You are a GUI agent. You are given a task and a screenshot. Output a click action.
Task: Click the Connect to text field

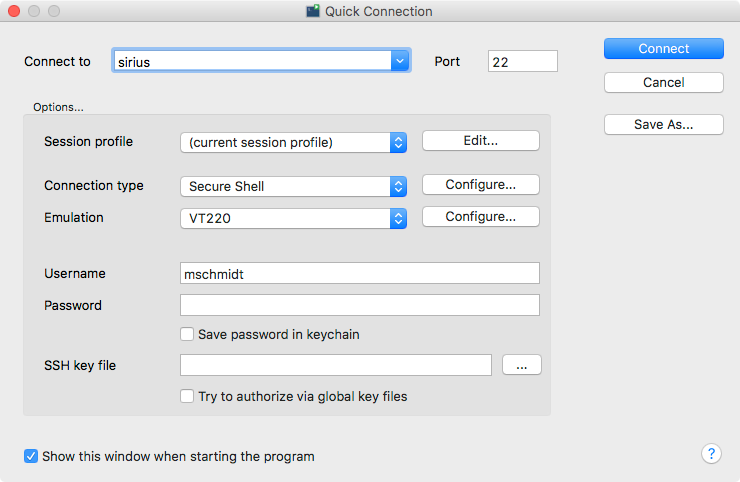point(252,61)
